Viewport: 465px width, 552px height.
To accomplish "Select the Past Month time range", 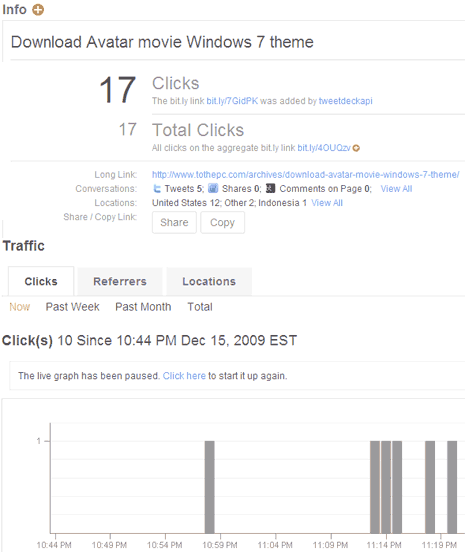I will [x=143, y=307].
